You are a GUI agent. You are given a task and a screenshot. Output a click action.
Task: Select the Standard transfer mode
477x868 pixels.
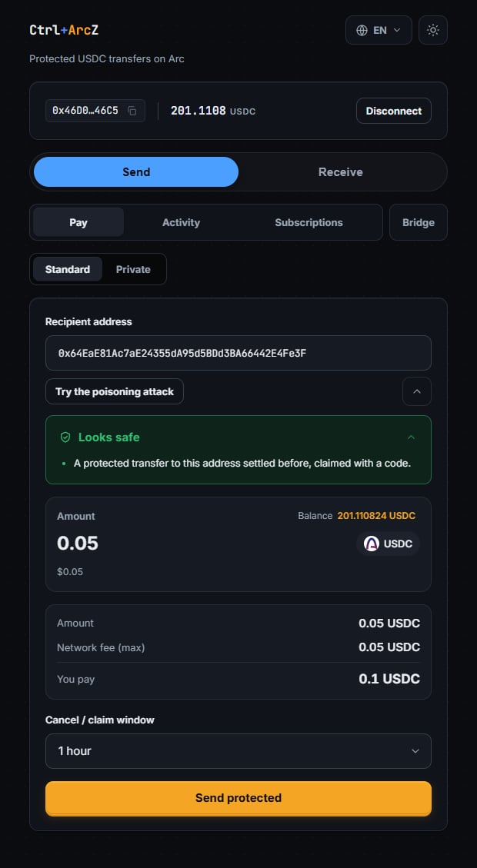(68, 269)
